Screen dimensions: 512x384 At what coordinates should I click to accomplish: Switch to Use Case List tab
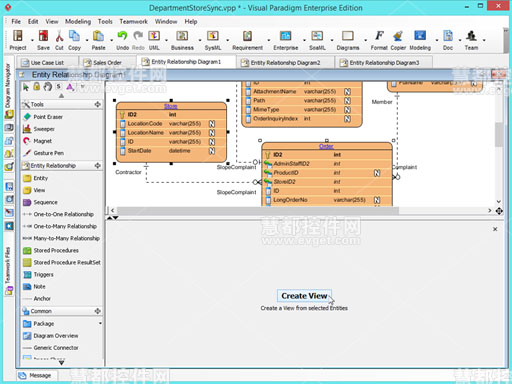tap(47, 63)
